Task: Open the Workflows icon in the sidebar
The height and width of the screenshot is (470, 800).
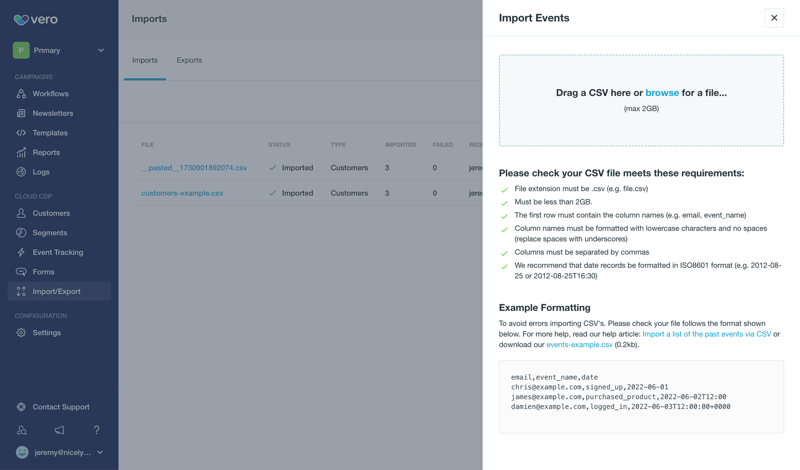Action: [21, 94]
